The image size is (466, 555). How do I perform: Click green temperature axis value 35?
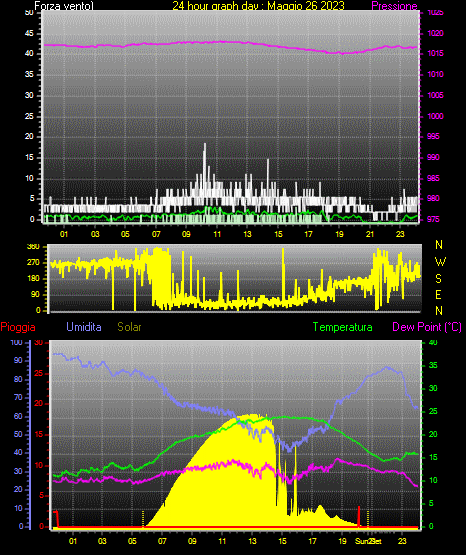[433, 365]
